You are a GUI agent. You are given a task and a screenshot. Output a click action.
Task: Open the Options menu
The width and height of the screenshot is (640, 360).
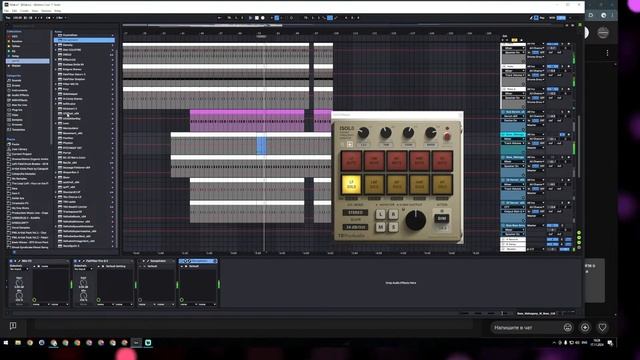(46, 11)
